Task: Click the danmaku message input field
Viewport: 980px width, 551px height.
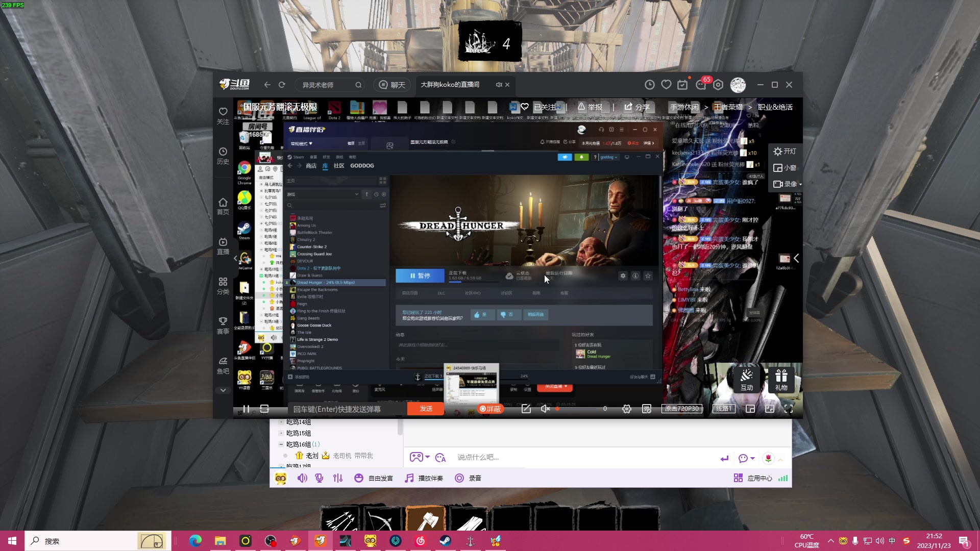Action: tap(347, 409)
